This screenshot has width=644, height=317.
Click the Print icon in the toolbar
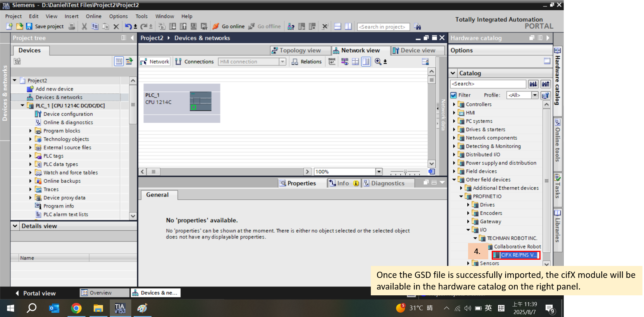[72, 26]
